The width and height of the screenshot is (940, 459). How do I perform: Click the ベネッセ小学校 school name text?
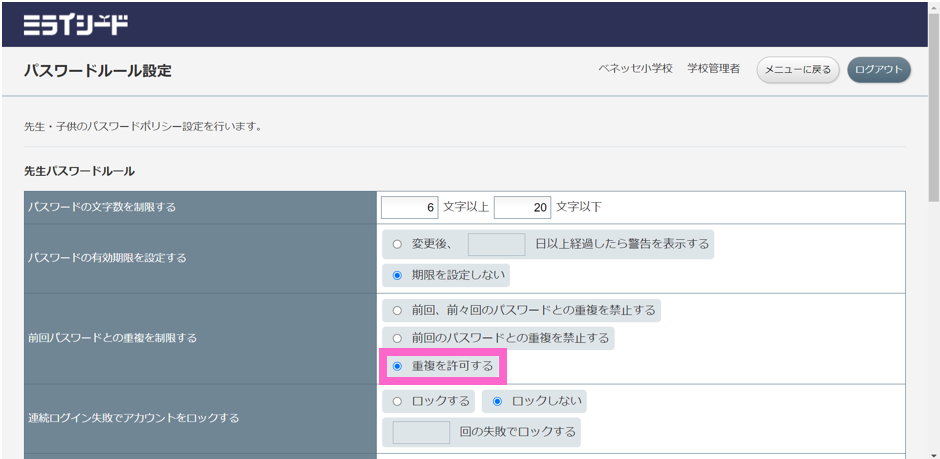pyautogui.click(x=635, y=69)
